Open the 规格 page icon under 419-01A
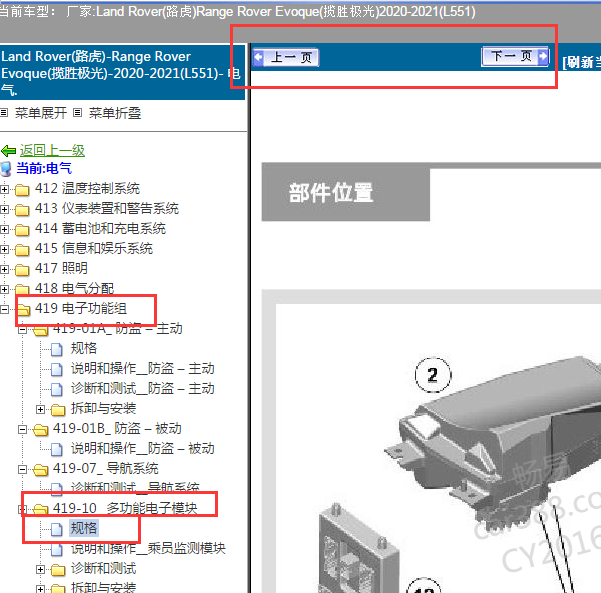 point(57,349)
